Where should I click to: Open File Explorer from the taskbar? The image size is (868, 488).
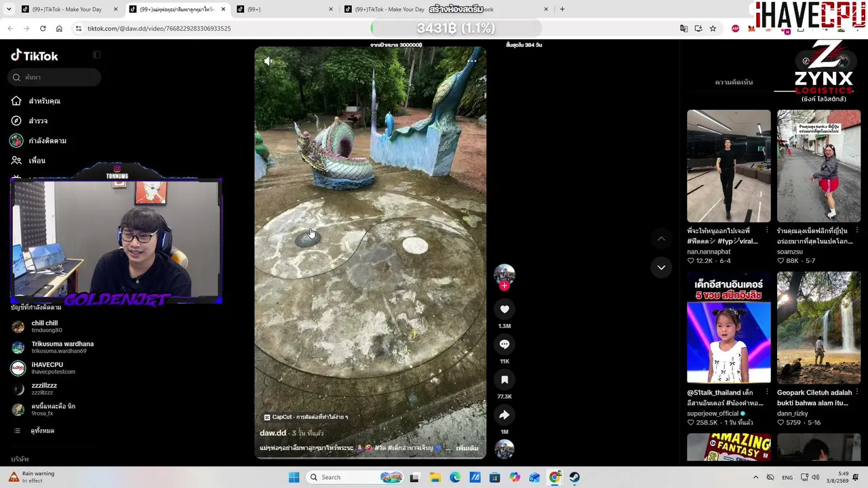tap(435, 477)
